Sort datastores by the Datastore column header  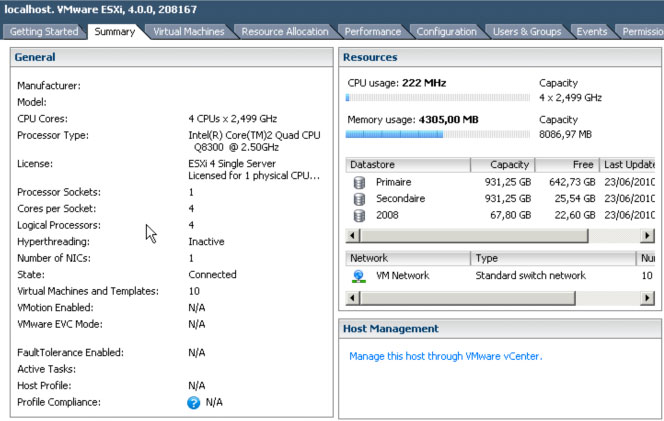coord(408,165)
